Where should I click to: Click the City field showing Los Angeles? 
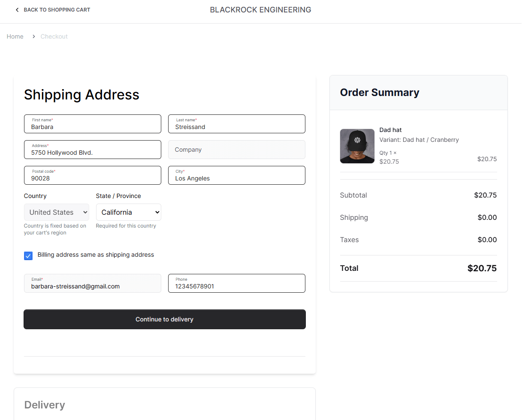(236, 178)
